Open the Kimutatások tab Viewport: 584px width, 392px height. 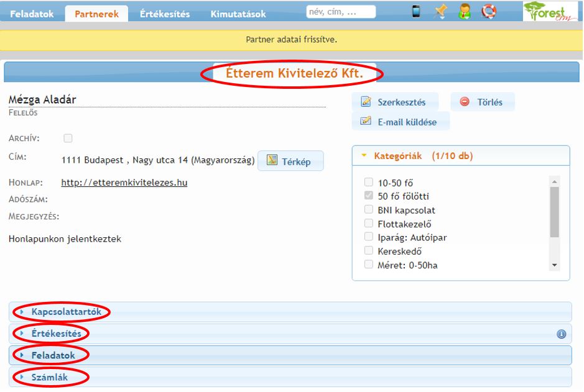coord(238,14)
